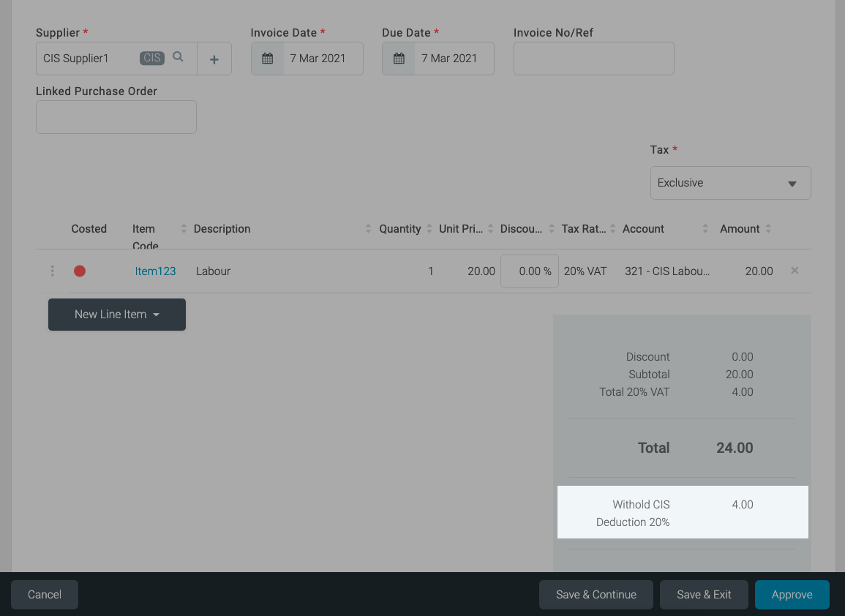Viewport: 845px width, 616px height.
Task: Choose account 321 - CIS Labour cell
Action: pyautogui.click(x=666, y=271)
